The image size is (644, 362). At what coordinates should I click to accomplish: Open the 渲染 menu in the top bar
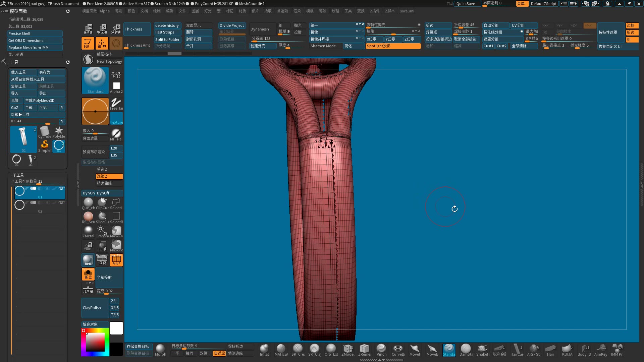(x=297, y=11)
